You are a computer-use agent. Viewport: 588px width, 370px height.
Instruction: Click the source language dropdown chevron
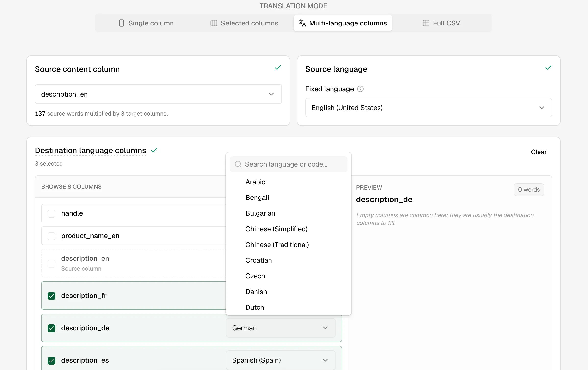pyautogui.click(x=542, y=108)
